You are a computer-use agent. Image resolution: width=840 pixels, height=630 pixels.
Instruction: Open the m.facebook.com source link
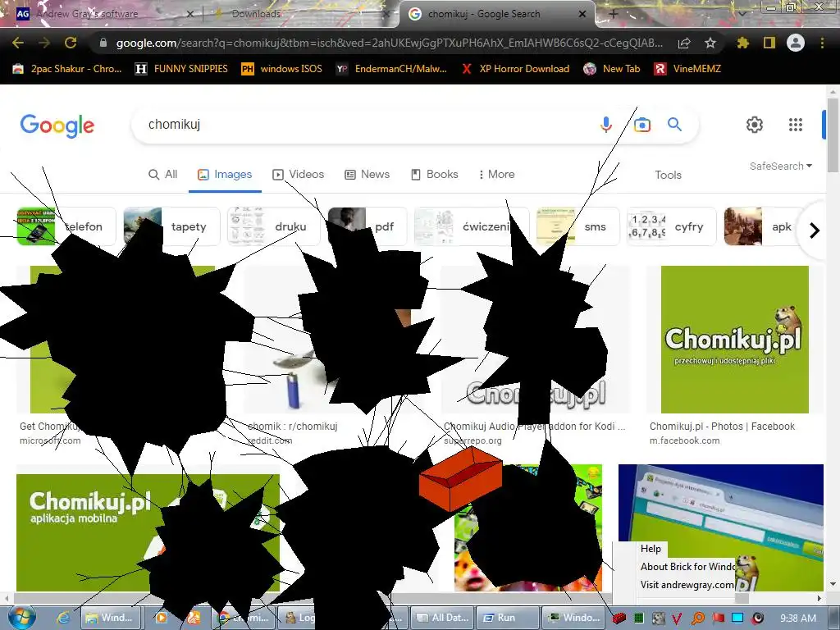pyautogui.click(x=685, y=441)
